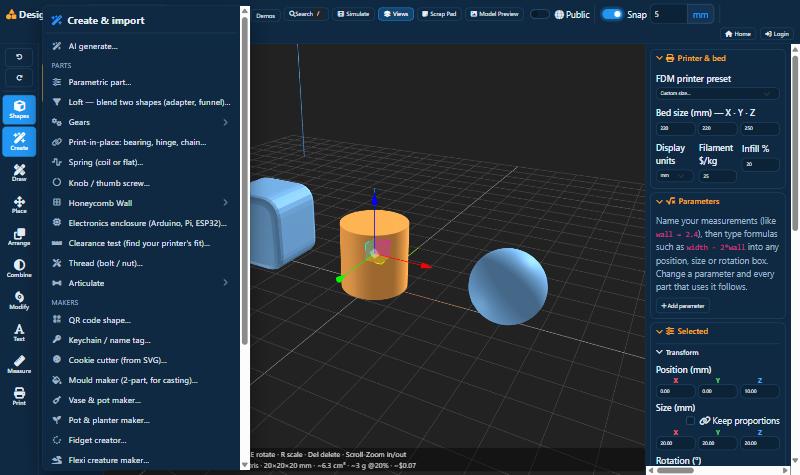
Task: Click the AI generate wand icon
Action: coord(57,46)
